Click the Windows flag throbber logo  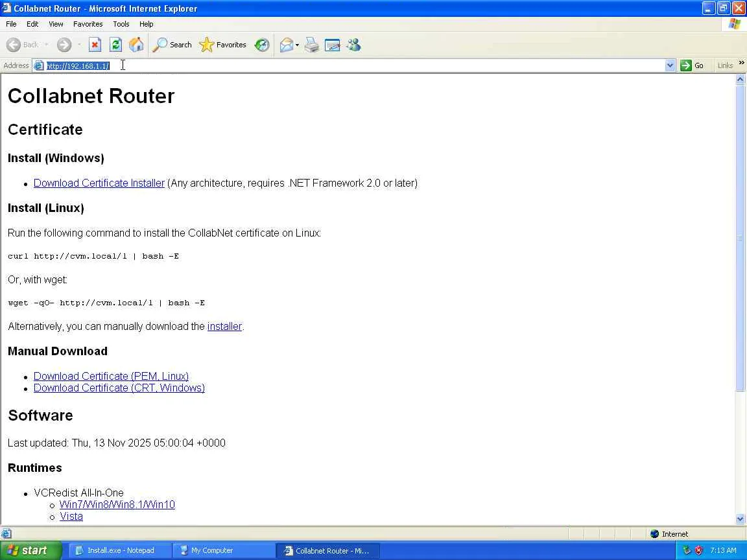click(734, 24)
